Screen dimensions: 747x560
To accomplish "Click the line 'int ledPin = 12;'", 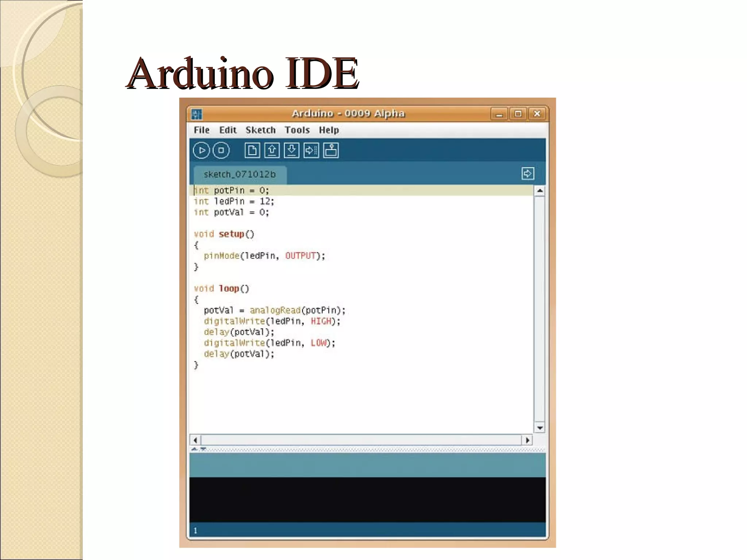I will point(234,201).
